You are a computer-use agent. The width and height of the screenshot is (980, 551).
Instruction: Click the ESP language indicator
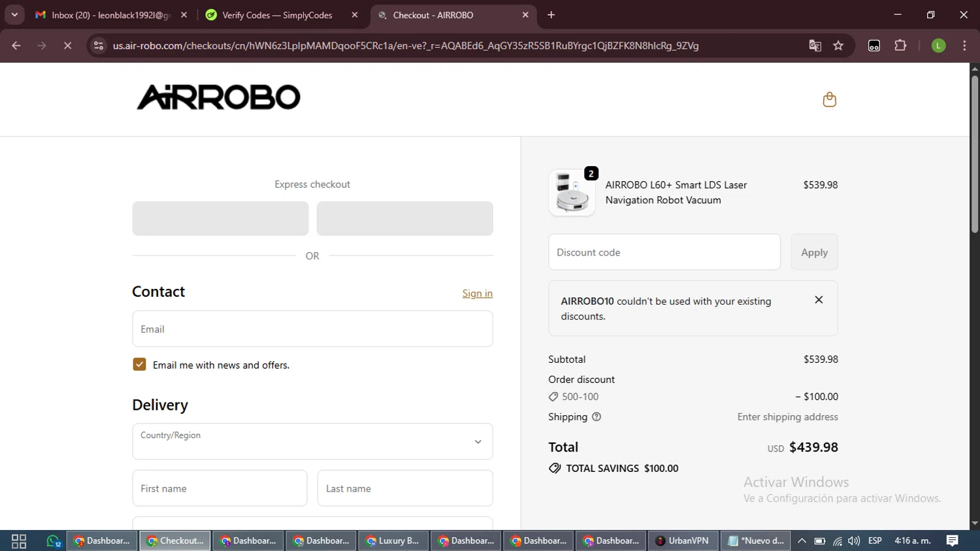(875, 541)
